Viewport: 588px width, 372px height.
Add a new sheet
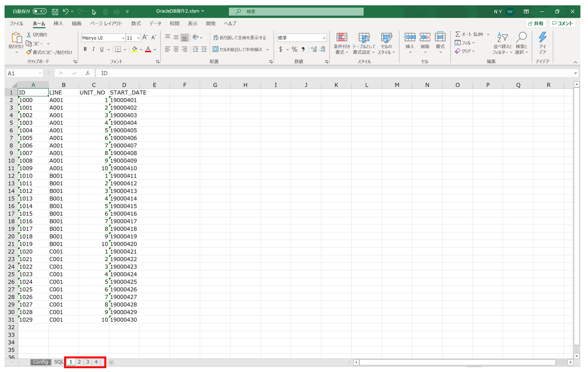111,362
